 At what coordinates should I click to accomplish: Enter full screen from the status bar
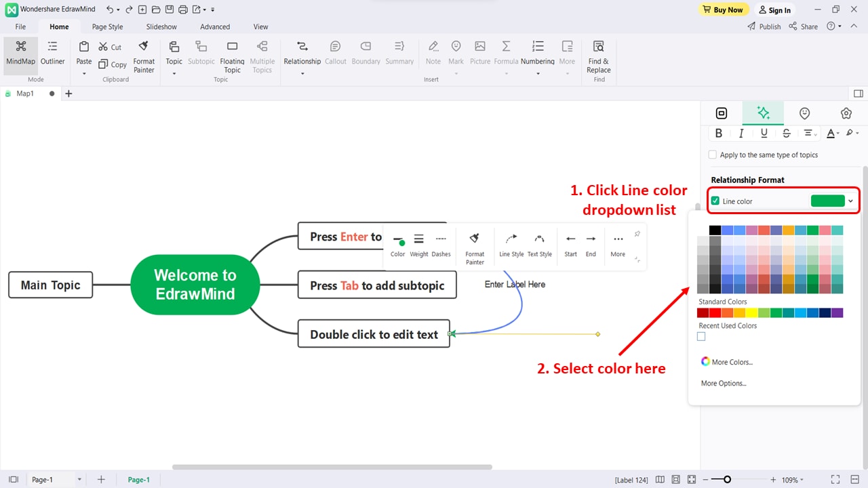pos(835,480)
